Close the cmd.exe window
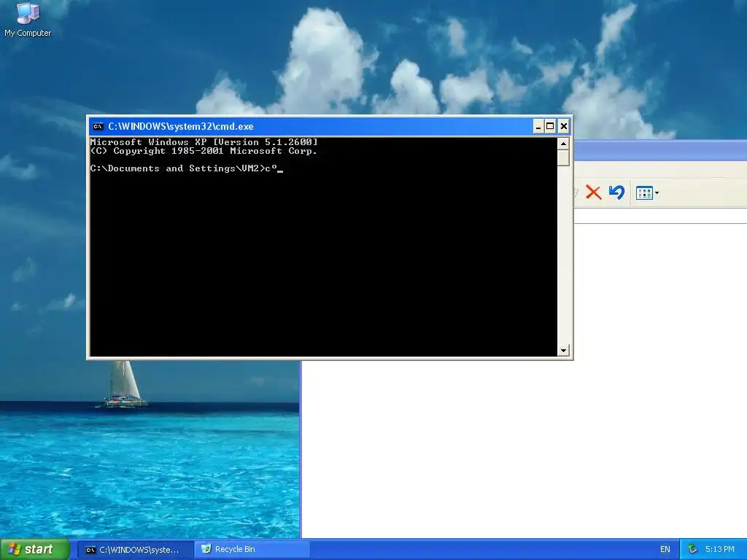 (x=564, y=126)
